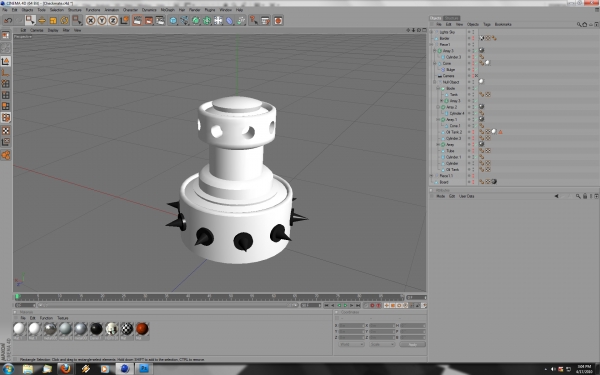Open Firefox from the taskbar
The height and width of the screenshot is (375, 600).
(65, 369)
